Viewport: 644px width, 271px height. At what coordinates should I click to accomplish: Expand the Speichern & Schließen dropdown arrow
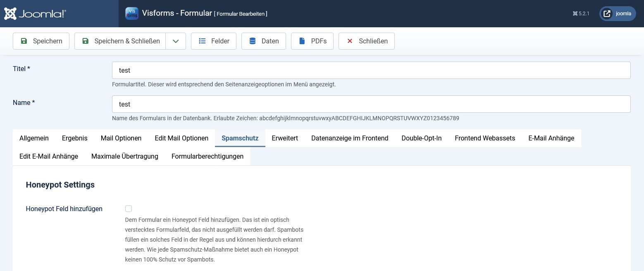176,41
